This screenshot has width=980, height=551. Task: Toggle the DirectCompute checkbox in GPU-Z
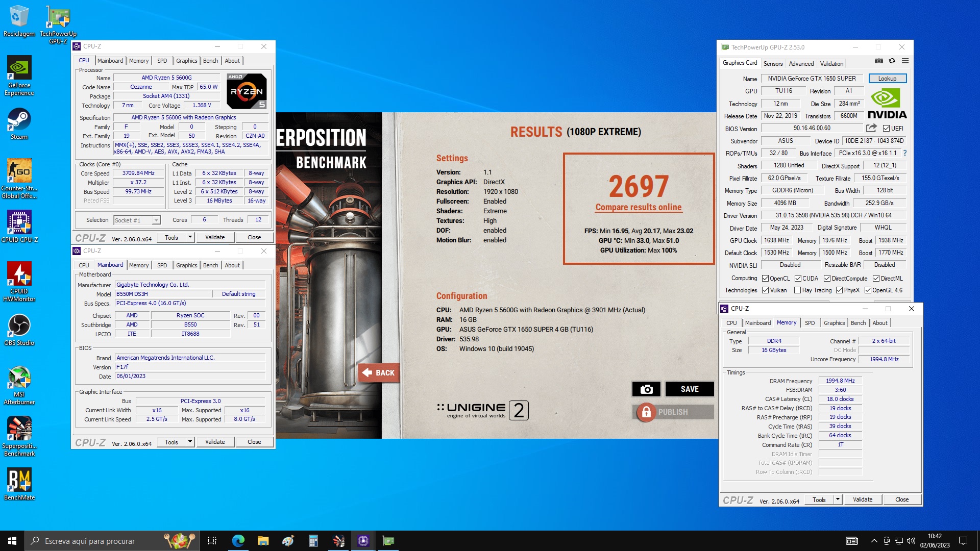[827, 279]
